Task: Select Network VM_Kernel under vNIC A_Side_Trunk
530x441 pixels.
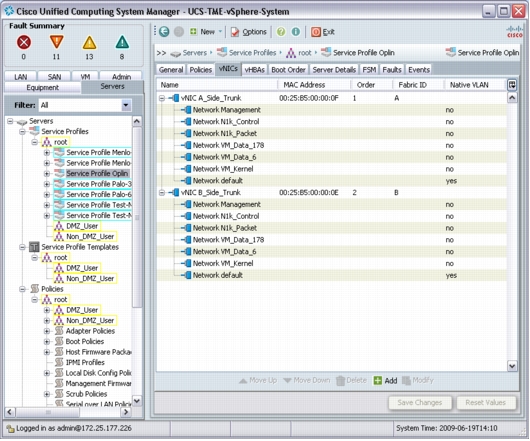Action: click(x=223, y=169)
